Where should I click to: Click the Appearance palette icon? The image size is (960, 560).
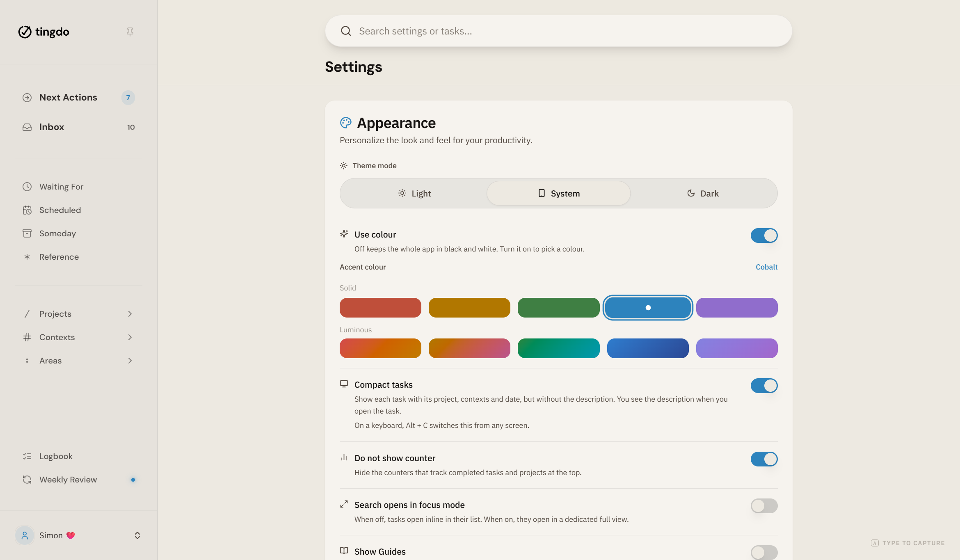click(346, 123)
